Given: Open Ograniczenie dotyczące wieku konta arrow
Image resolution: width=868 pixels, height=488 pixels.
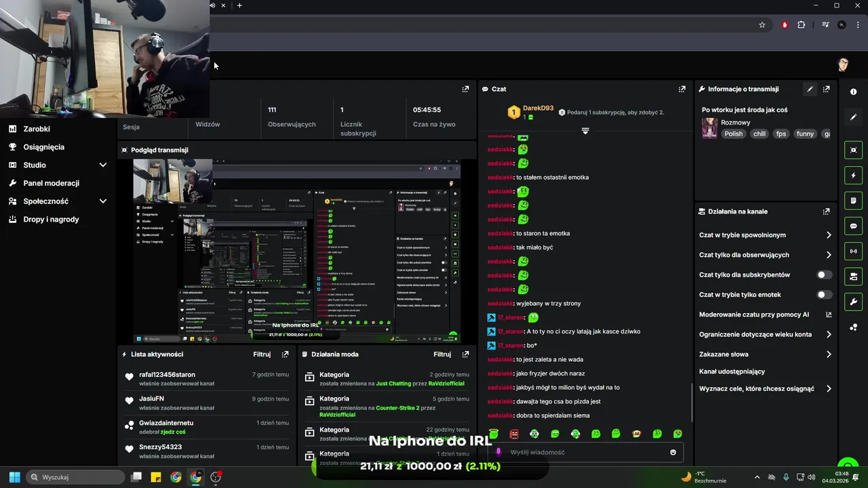Looking at the screenshot, I should [x=829, y=334].
